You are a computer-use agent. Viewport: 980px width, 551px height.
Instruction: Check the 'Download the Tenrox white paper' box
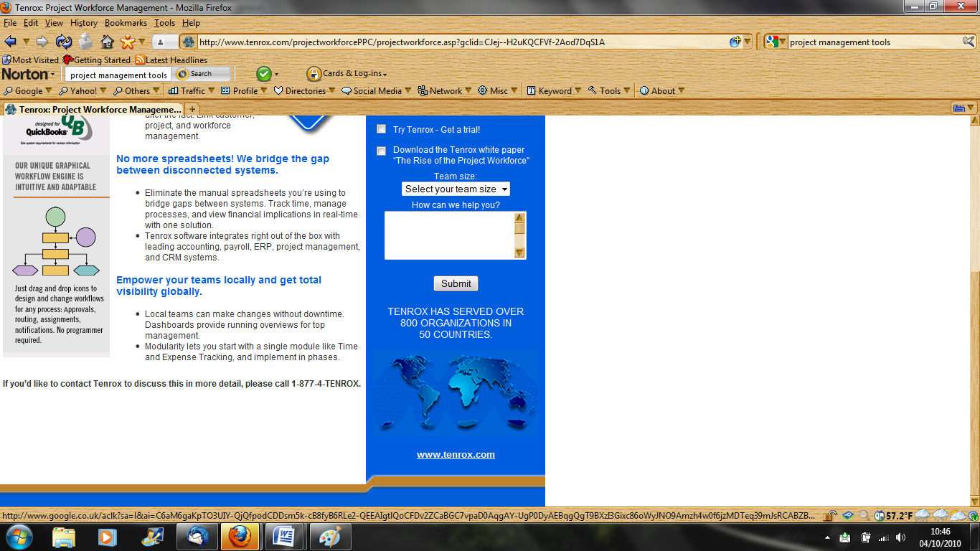pos(382,151)
